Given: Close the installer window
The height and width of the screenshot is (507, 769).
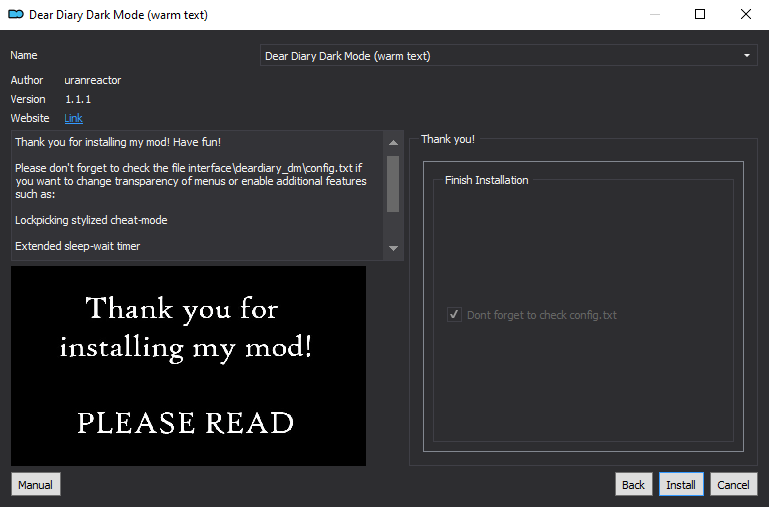Looking at the screenshot, I should [x=745, y=14].
